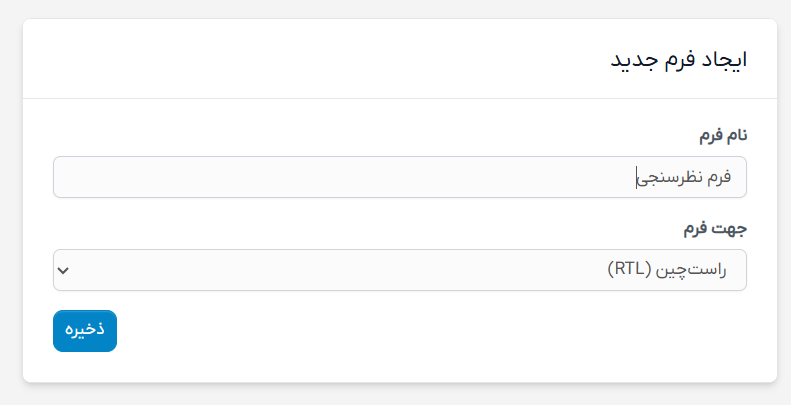
Task: Click the RTL text in the direction select
Action: 626,270
